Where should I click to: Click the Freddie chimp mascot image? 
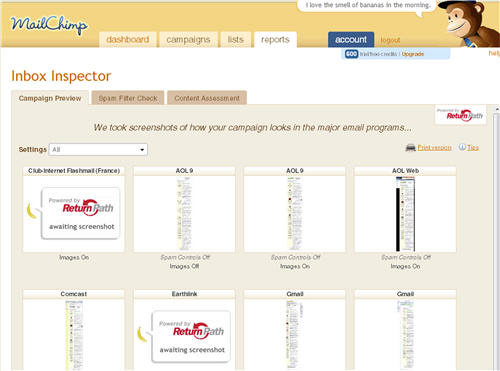click(x=470, y=23)
